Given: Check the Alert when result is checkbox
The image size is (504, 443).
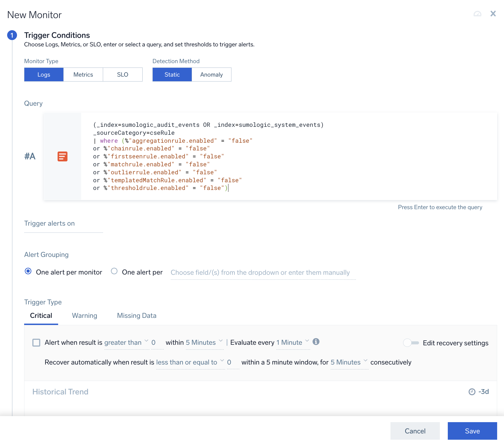Looking at the screenshot, I should [x=36, y=343].
